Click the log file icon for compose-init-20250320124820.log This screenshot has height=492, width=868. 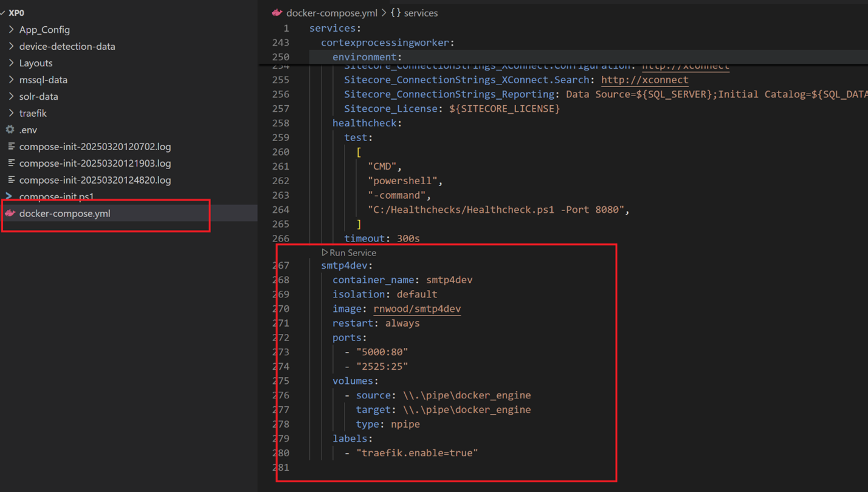[11, 180]
